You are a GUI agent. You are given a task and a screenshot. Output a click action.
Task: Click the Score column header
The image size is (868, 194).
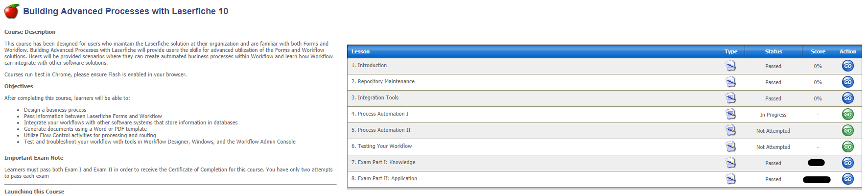pyautogui.click(x=818, y=51)
